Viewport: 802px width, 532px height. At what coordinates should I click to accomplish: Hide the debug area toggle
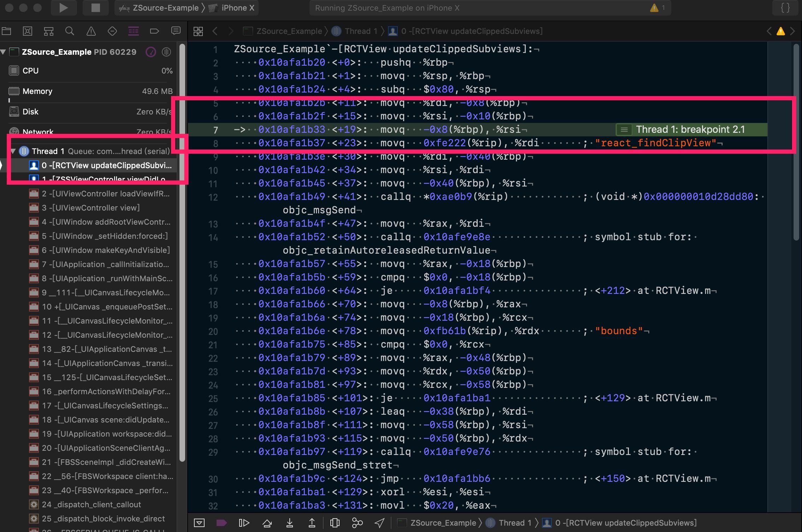tap(199, 523)
